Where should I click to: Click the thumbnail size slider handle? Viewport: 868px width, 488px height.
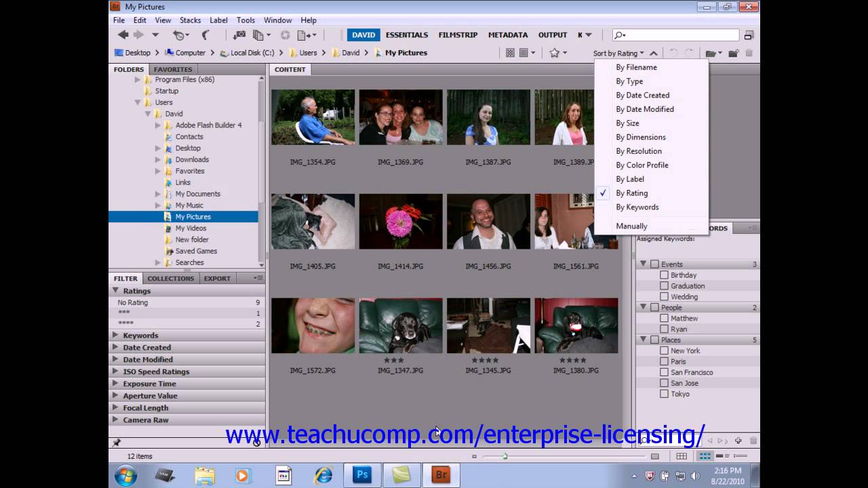tap(505, 456)
